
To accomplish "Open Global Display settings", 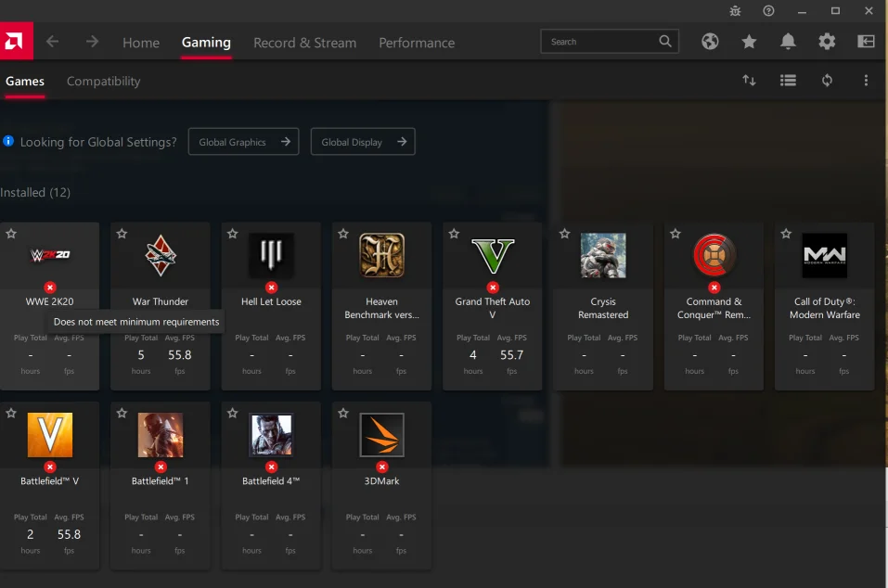I will (363, 142).
